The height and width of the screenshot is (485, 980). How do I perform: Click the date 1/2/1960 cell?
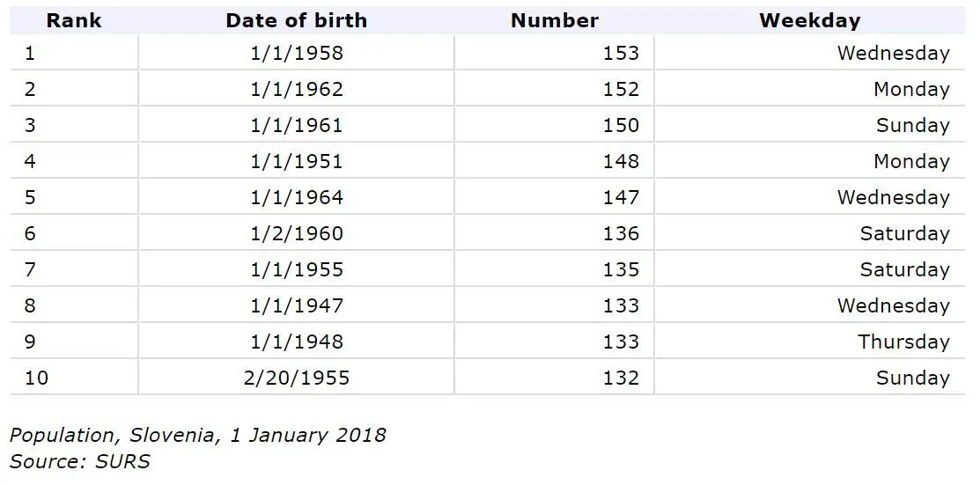tap(297, 233)
